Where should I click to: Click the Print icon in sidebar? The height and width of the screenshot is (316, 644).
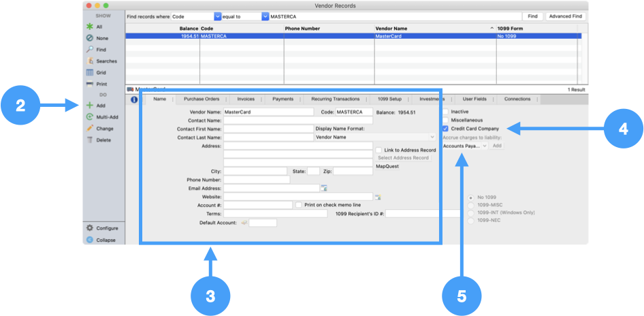[x=90, y=84]
